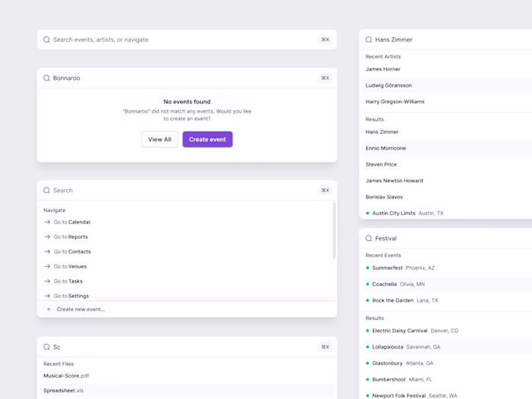Click the empty Search field above Navigate
The image size is (532, 399).
187,190
